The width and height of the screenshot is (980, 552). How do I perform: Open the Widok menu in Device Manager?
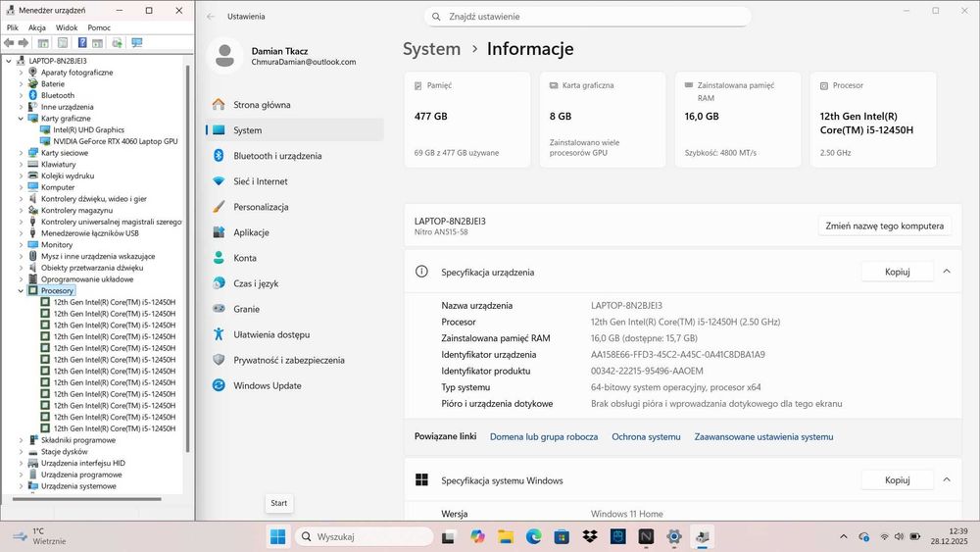click(67, 27)
